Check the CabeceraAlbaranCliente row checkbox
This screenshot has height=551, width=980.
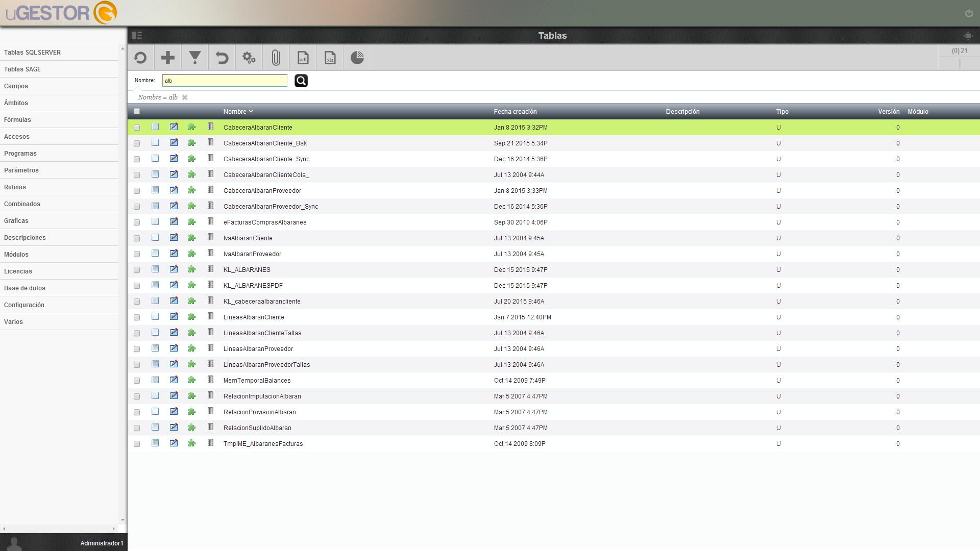(137, 128)
